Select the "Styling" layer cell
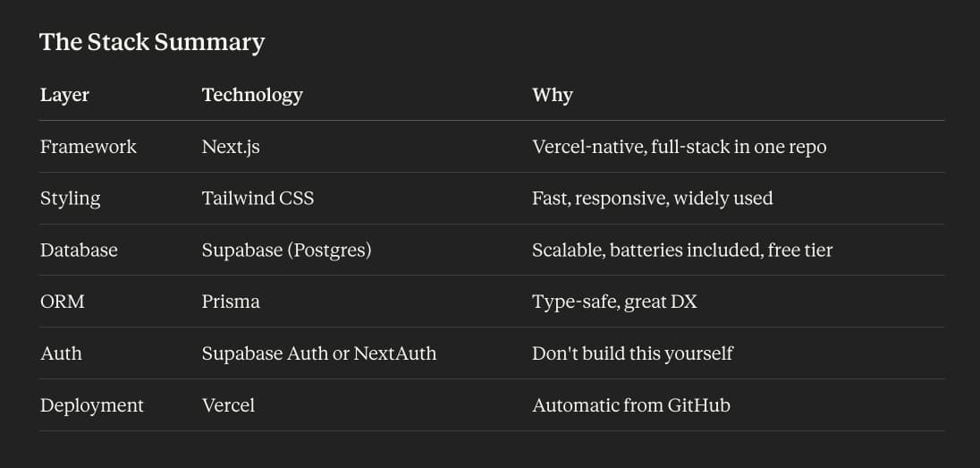 click(x=71, y=199)
